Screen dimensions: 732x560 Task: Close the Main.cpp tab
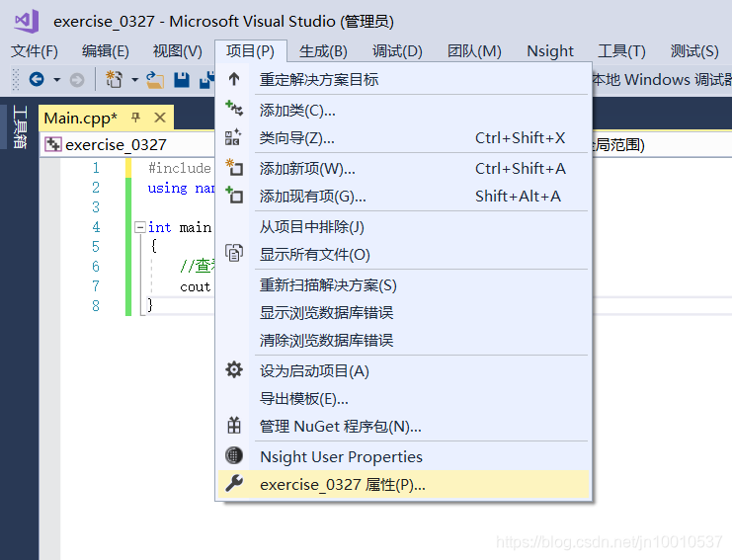(x=160, y=118)
